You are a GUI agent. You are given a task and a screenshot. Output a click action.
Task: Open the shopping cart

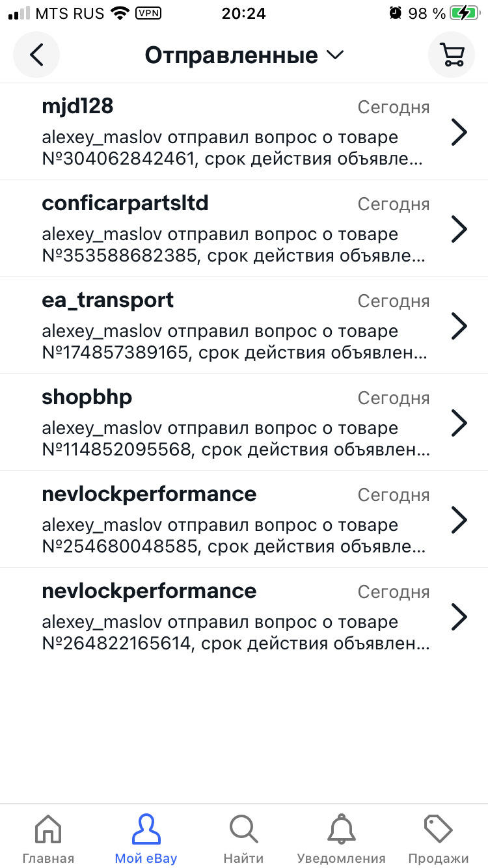(451, 55)
